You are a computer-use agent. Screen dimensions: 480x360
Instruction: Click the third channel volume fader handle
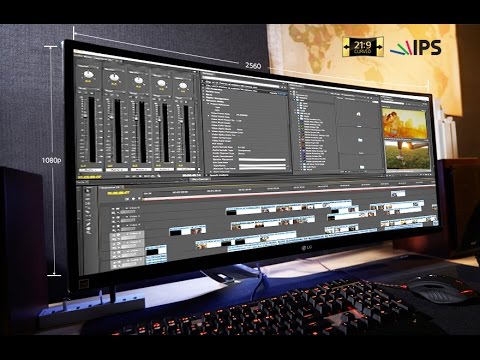pos(136,119)
